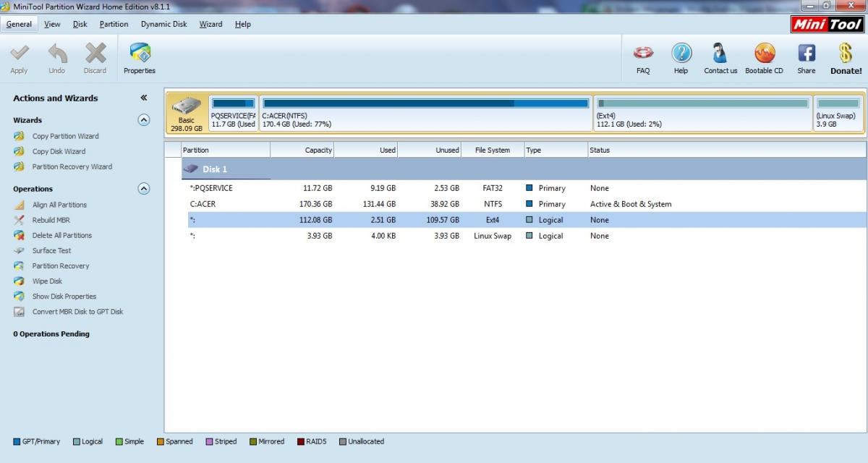Click the Copy Disk Wizard icon

coord(19,151)
